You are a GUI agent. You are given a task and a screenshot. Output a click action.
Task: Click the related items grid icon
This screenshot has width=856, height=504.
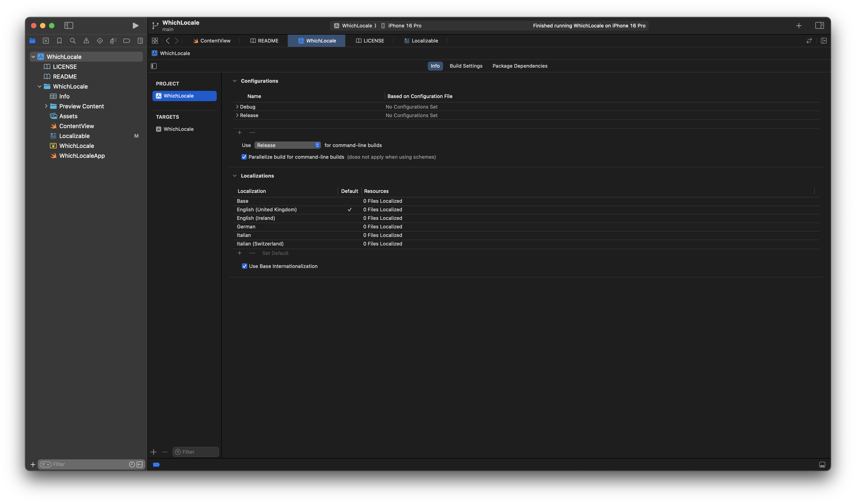(155, 41)
